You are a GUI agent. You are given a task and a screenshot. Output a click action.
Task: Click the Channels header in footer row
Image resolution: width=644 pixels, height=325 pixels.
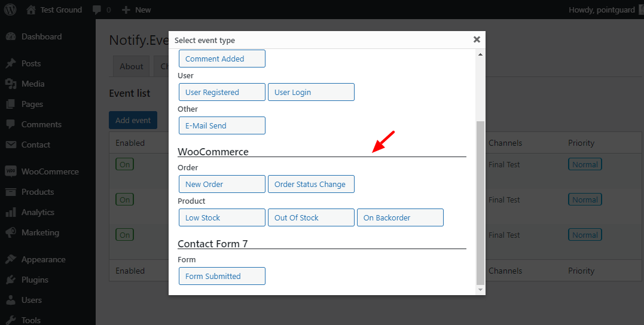505,271
